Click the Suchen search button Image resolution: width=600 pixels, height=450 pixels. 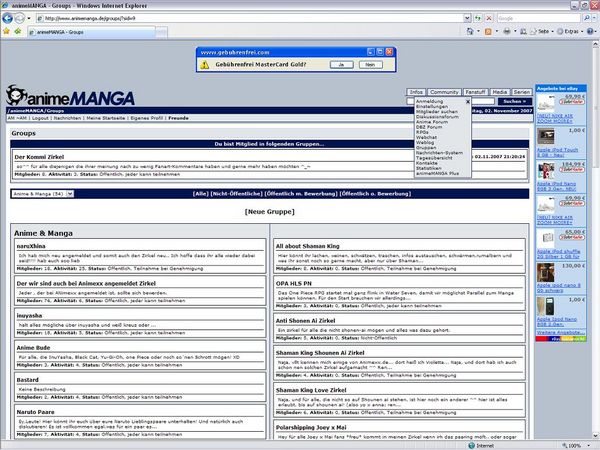(514, 101)
